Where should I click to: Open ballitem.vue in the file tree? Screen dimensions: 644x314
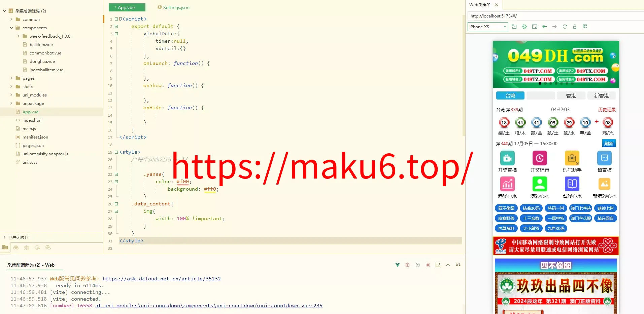tap(41, 45)
